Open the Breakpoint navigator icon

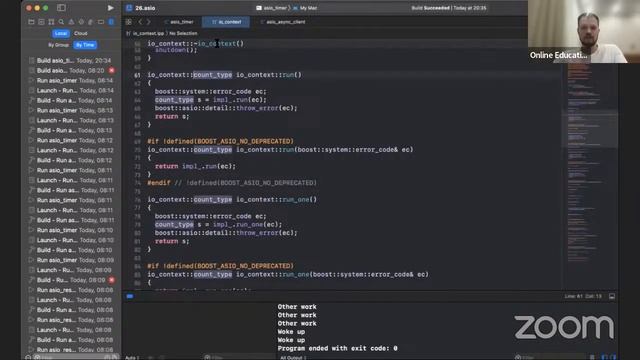point(101,22)
